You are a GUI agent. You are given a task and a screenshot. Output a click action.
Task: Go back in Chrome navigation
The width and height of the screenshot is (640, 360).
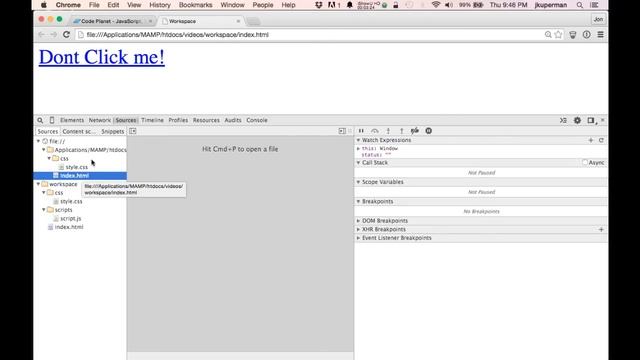click(x=41, y=35)
